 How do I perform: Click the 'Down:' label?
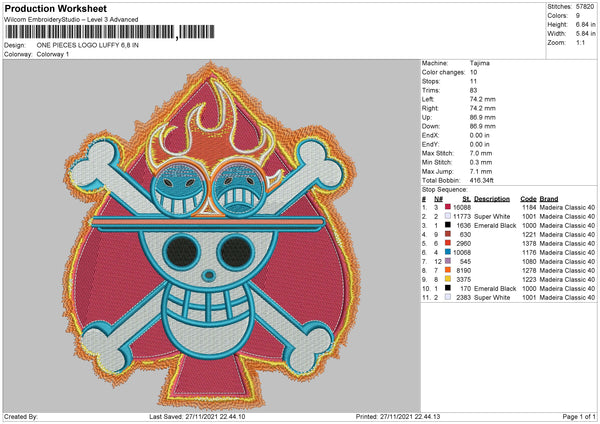pyautogui.click(x=430, y=126)
